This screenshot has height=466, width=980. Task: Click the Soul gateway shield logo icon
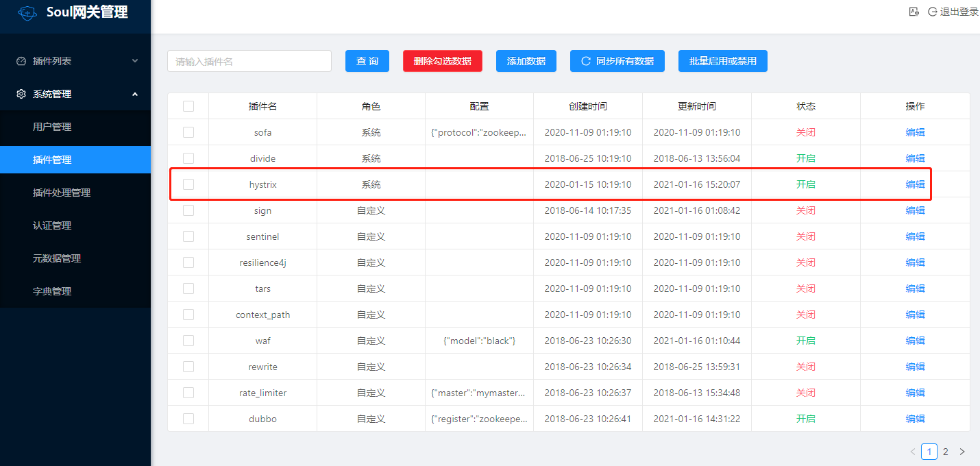click(27, 12)
